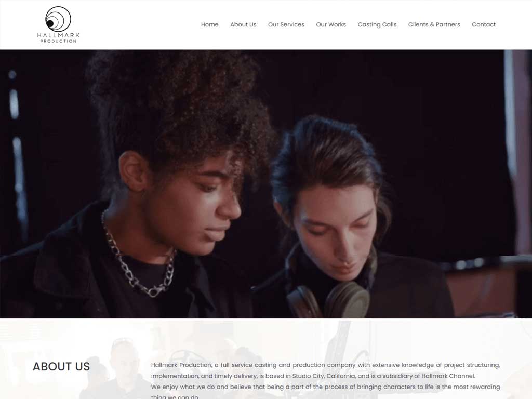532x399 pixels.
Task: View the Our Works page
Action: pyautogui.click(x=331, y=24)
